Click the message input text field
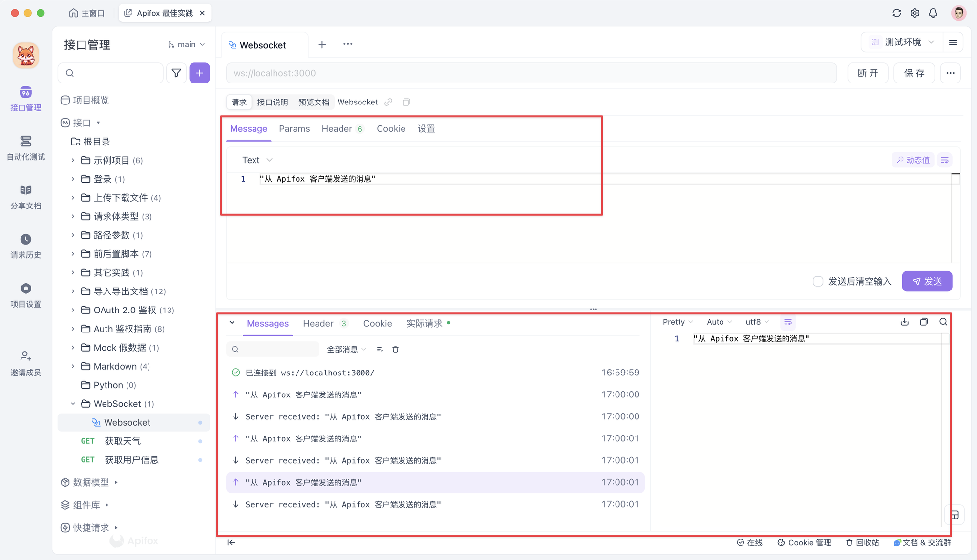Image resolution: width=977 pixels, height=560 pixels. 413,178
